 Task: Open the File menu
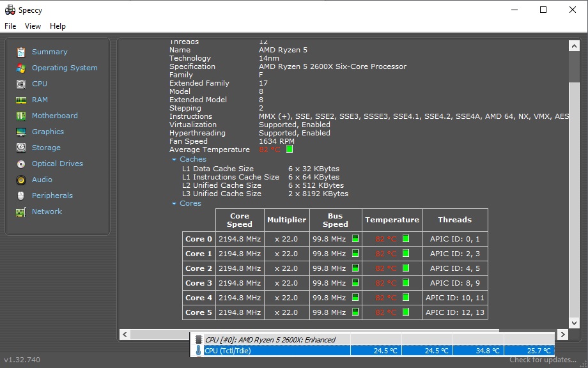pyautogui.click(x=10, y=26)
